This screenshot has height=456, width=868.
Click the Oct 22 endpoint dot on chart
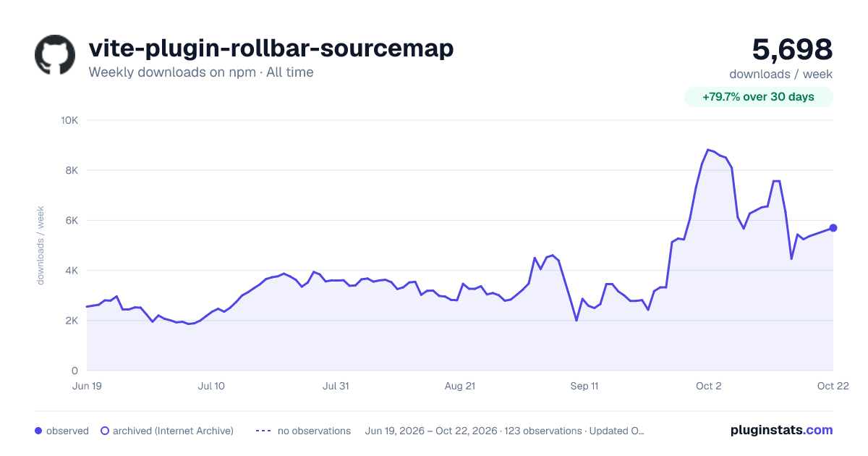(833, 228)
